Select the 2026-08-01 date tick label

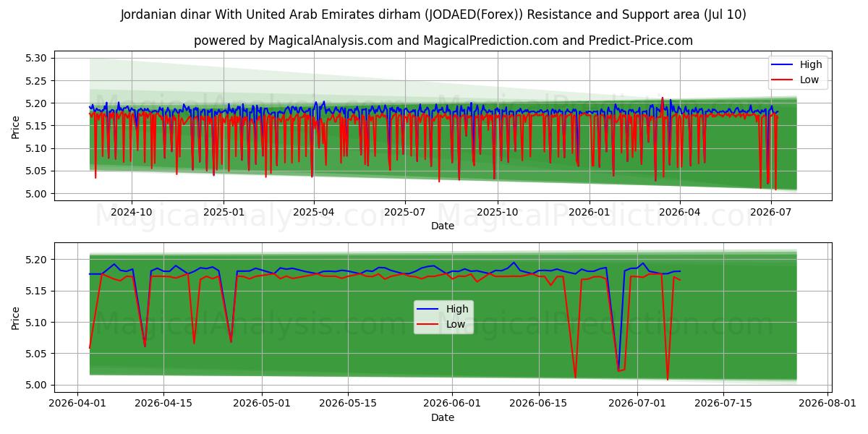[827, 402]
